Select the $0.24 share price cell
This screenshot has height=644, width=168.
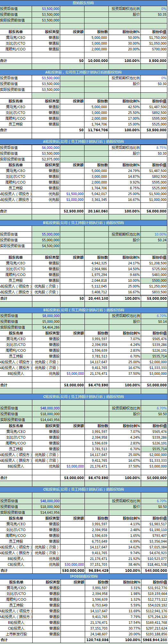[154, 240]
